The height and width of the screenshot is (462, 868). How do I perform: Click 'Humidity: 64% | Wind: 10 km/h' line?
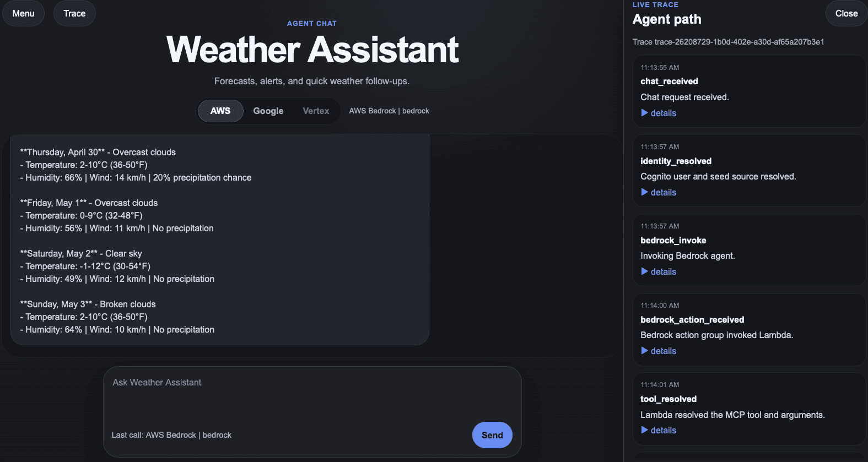117,329
